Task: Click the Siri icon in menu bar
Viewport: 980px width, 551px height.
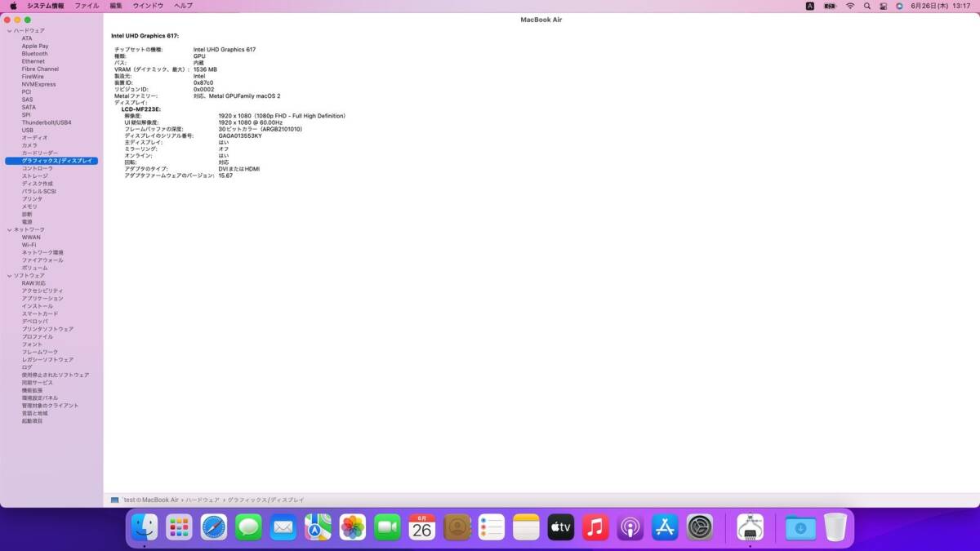Action: [899, 6]
